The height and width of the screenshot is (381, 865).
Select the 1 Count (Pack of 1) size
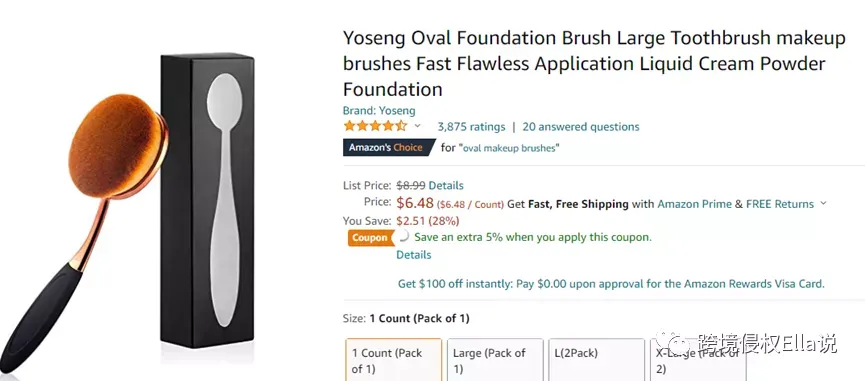click(394, 359)
